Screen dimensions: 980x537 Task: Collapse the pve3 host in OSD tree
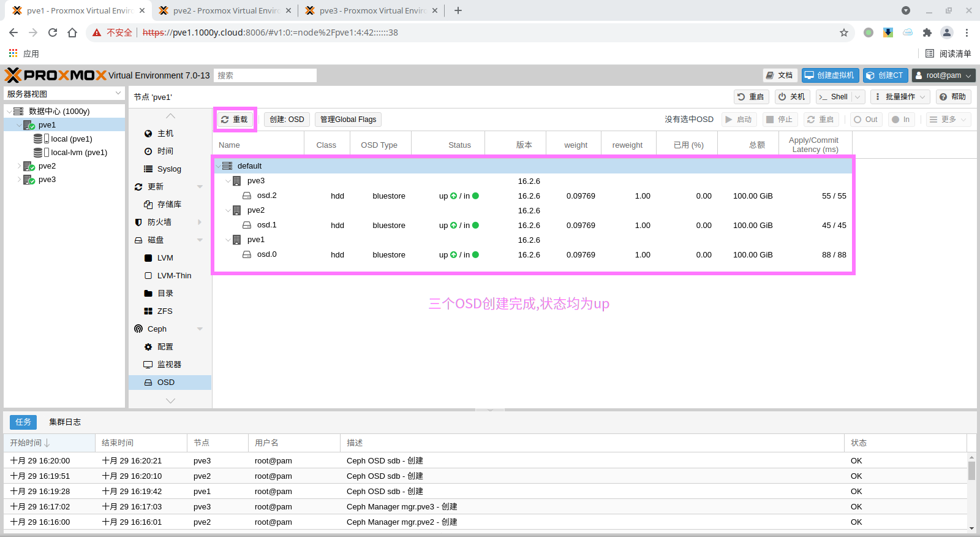[x=228, y=181]
